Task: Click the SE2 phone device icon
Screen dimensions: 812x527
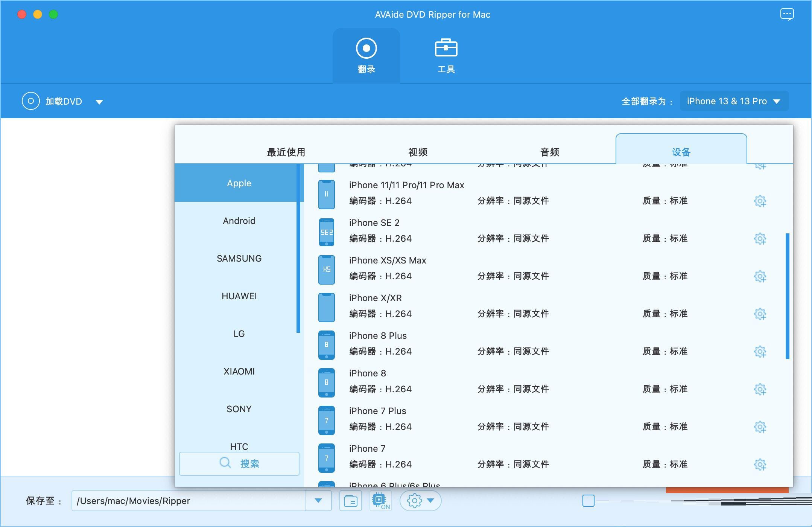Action: (327, 232)
